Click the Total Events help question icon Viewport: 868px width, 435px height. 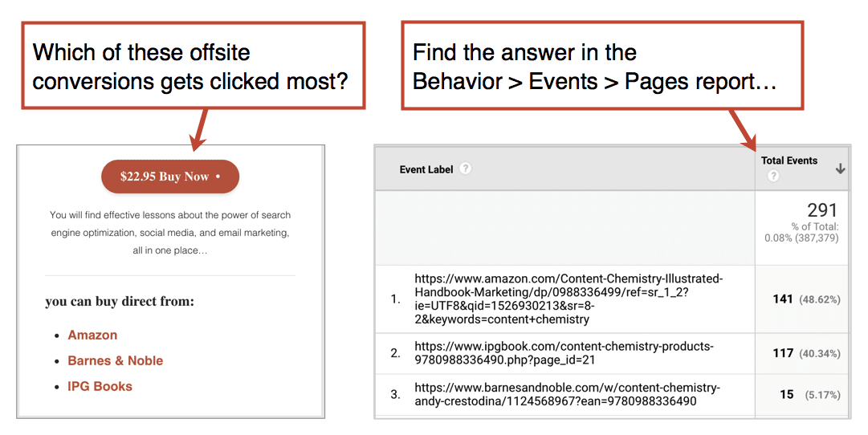pos(773,176)
